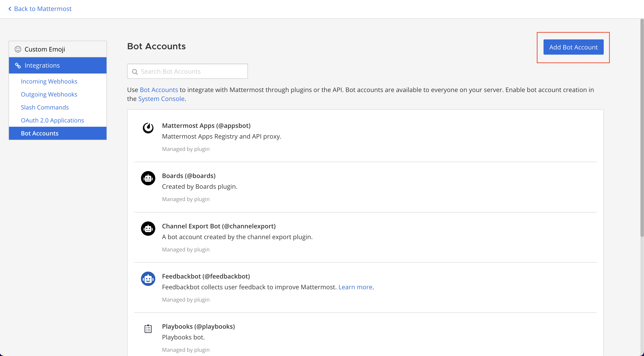Click the Channel Export Bot avatar icon
644x356 pixels.
pos(148,228)
